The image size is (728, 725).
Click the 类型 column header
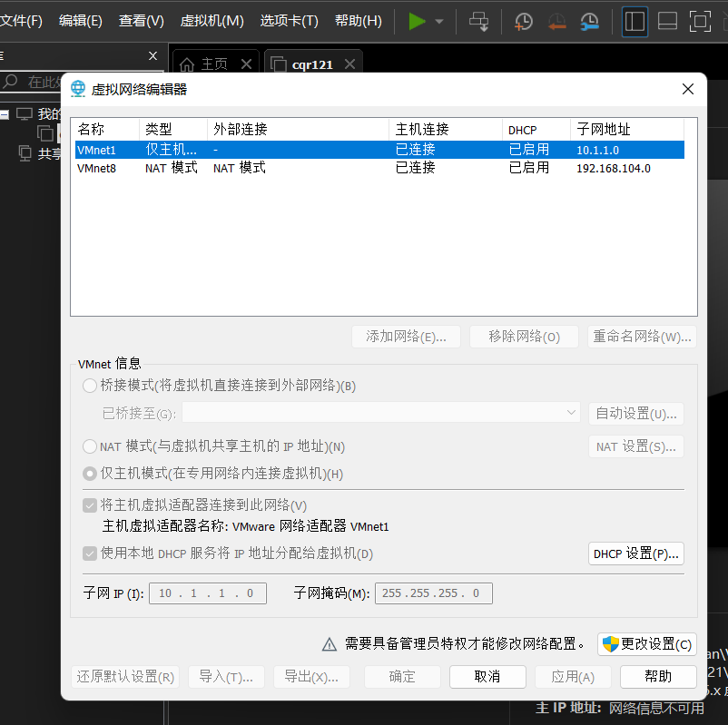pyautogui.click(x=172, y=129)
